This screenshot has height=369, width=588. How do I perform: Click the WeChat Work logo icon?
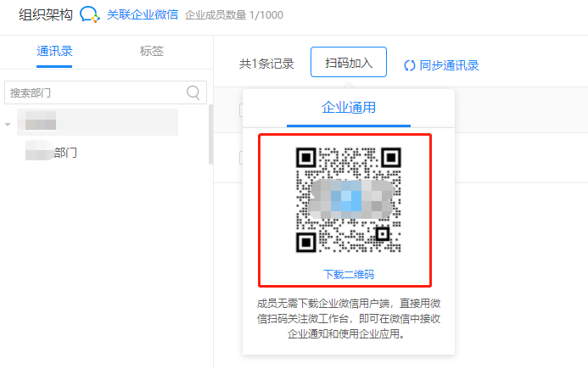pos(90,14)
